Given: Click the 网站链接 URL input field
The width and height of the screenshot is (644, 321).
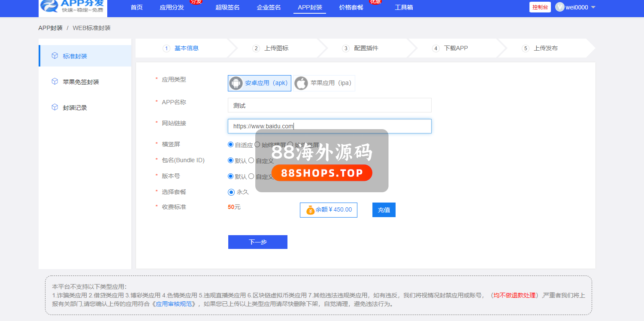Looking at the screenshot, I should tap(329, 126).
